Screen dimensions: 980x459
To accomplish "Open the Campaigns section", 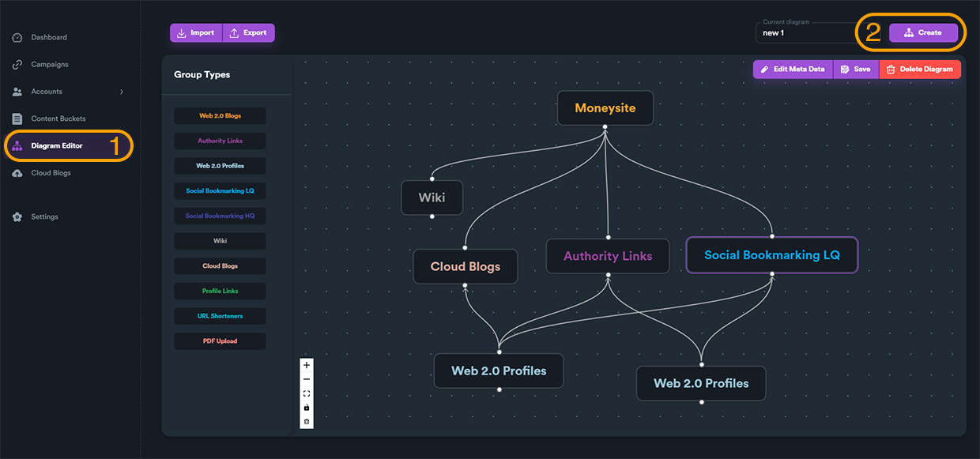I will click(50, 64).
